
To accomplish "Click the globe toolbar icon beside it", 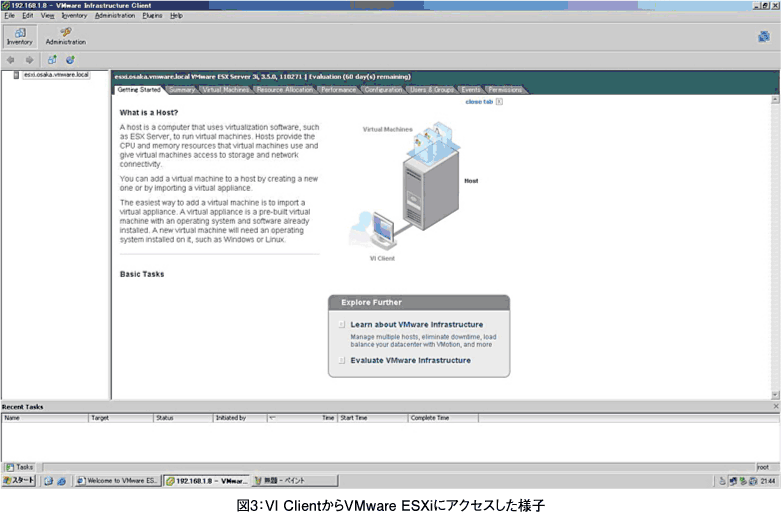I will (x=70, y=60).
